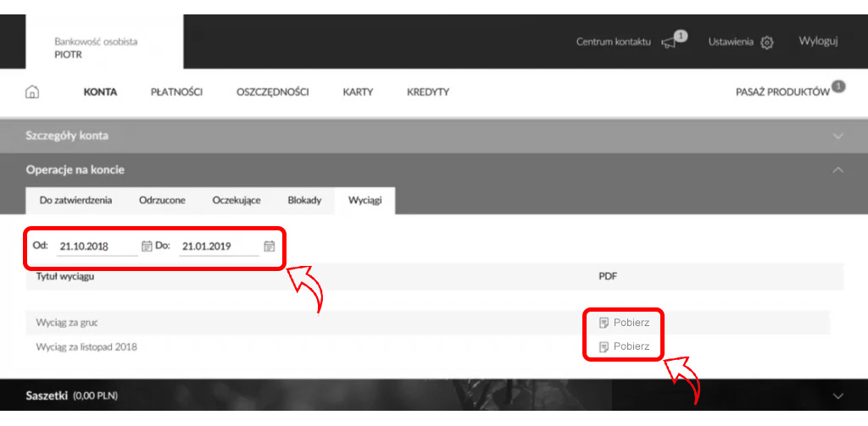
Task: Open the Oczekujące tab
Action: [x=236, y=201]
